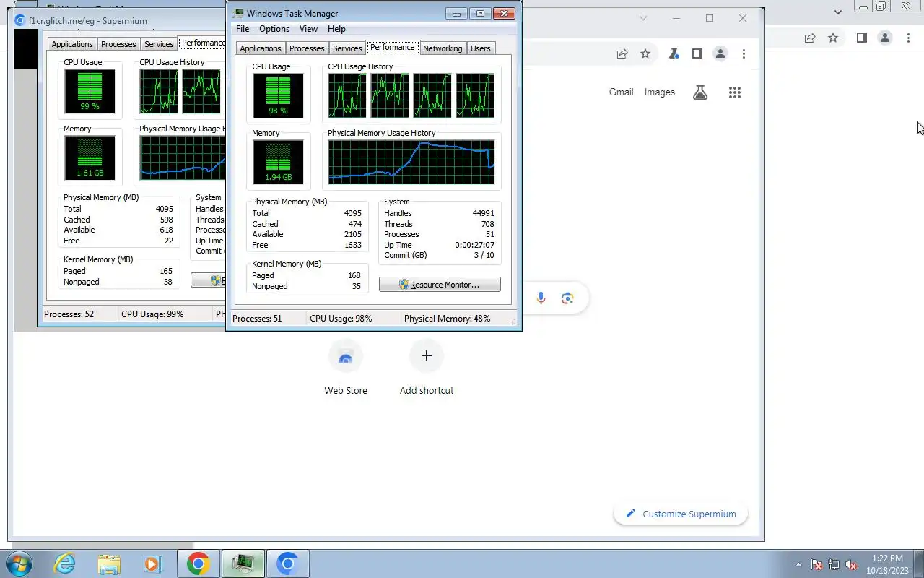Click the front CPU Usage 98 % gauge
The width and height of the screenshot is (924, 578).
278,95
